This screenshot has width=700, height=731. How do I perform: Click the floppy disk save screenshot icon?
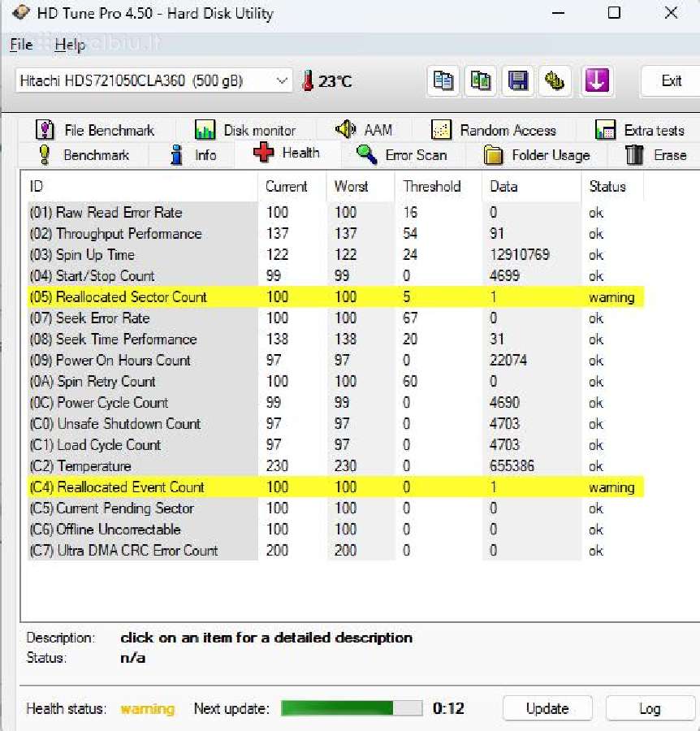517,81
